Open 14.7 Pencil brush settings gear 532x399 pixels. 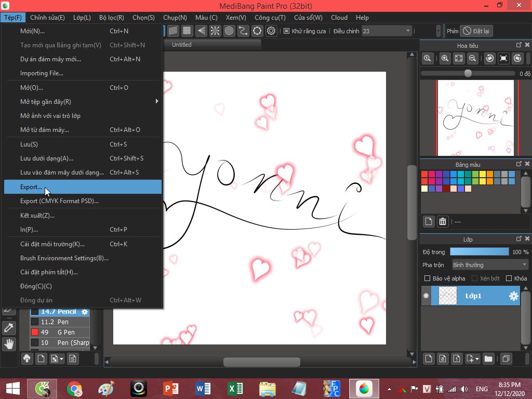pyautogui.click(x=85, y=312)
